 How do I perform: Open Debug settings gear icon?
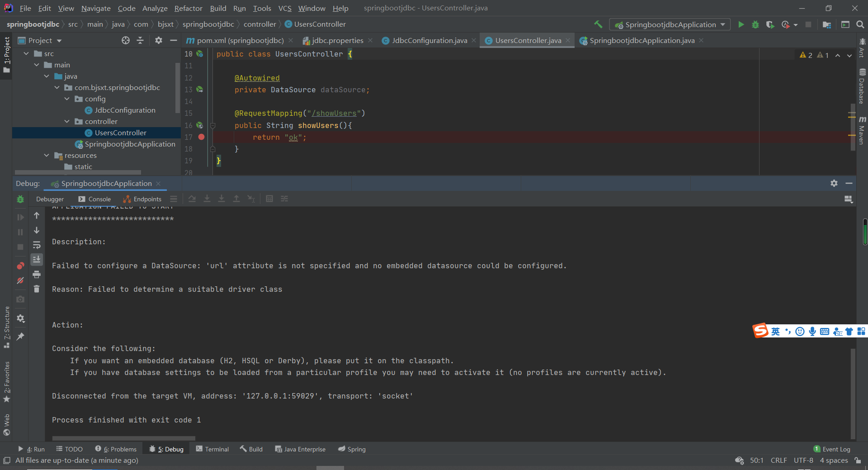pyautogui.click(x=20, y=318)
